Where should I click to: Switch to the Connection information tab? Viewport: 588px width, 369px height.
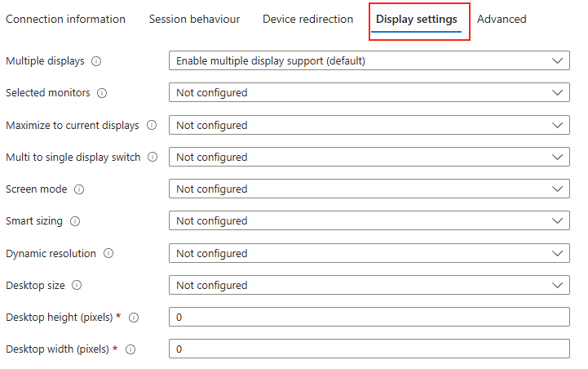click(65, 19)
